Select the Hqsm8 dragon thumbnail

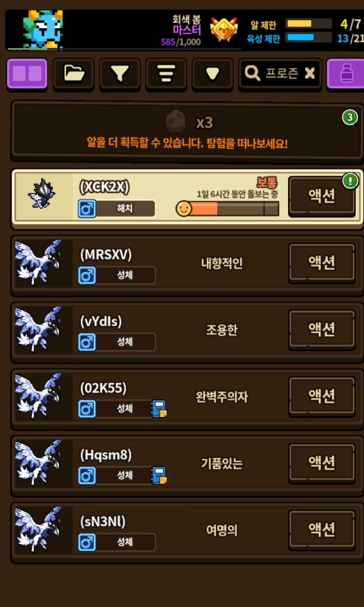(38, 463)
